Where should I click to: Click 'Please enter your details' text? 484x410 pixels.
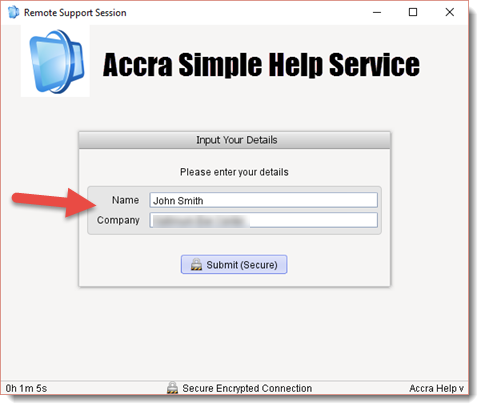(234, 172)
